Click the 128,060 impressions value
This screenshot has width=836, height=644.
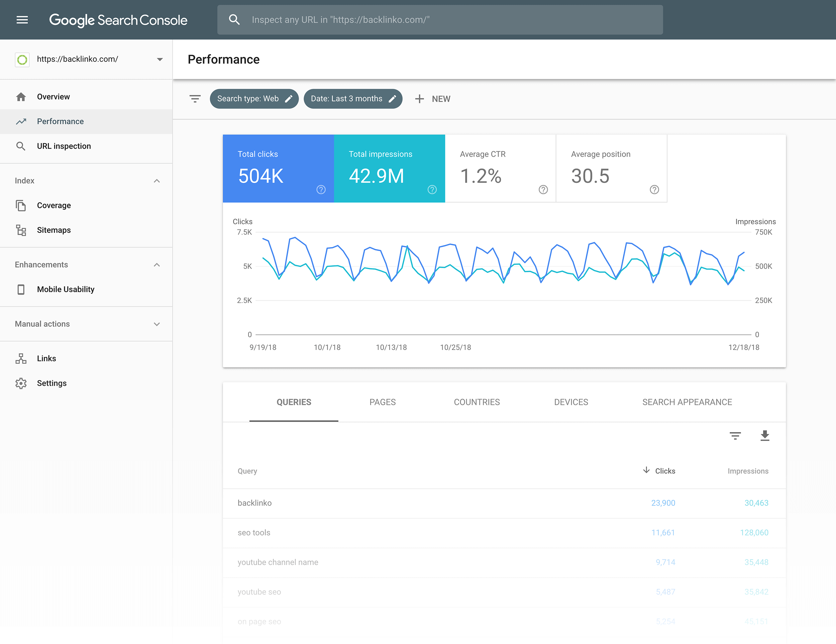pos(754,533)
